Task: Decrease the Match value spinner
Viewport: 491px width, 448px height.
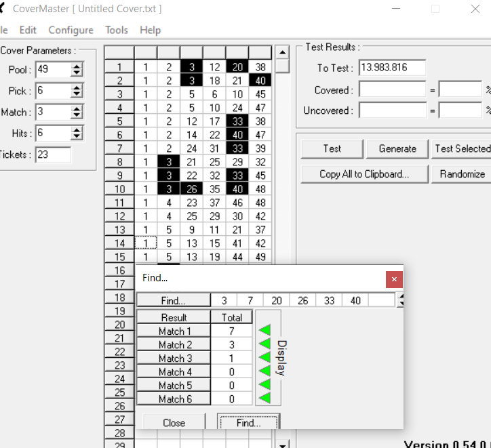Action: pos(77,115)
